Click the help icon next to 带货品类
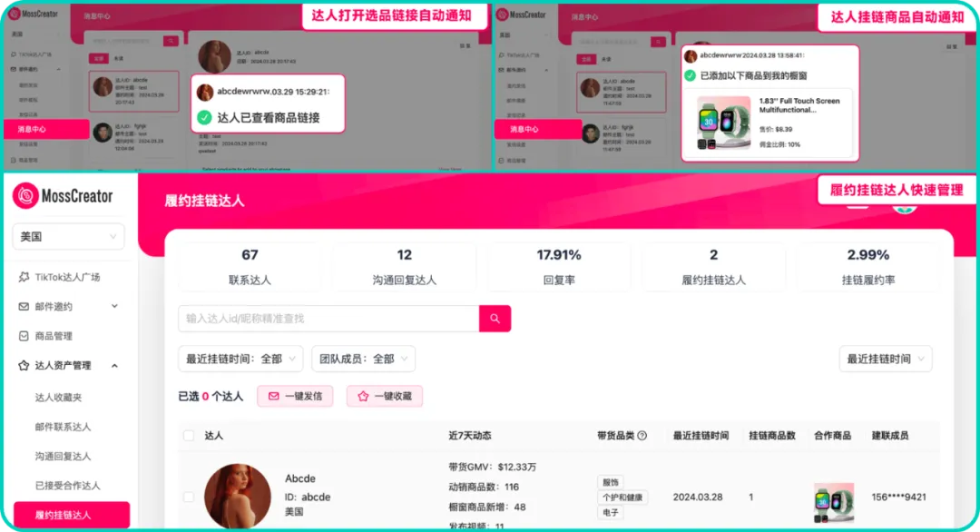Viewport: 980px width, 532px height. 642,435
